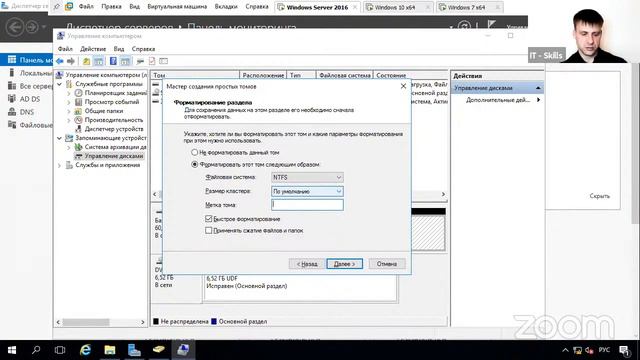This screenshot has height=360, width=640.
Task: Switch to Windows 7 x64 VM tab
Action: (469, 7)
